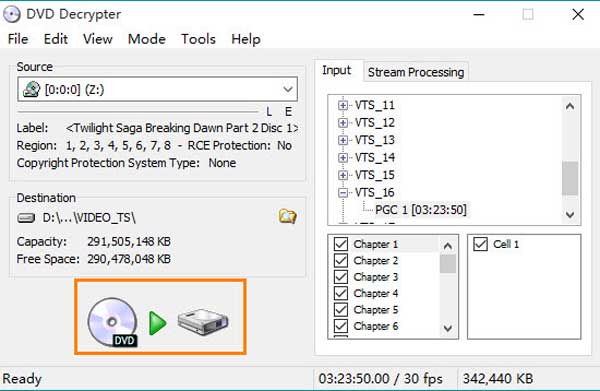Click the RCE Protection value No
Screen dimensions: 600x391
(x=284, y=145)
